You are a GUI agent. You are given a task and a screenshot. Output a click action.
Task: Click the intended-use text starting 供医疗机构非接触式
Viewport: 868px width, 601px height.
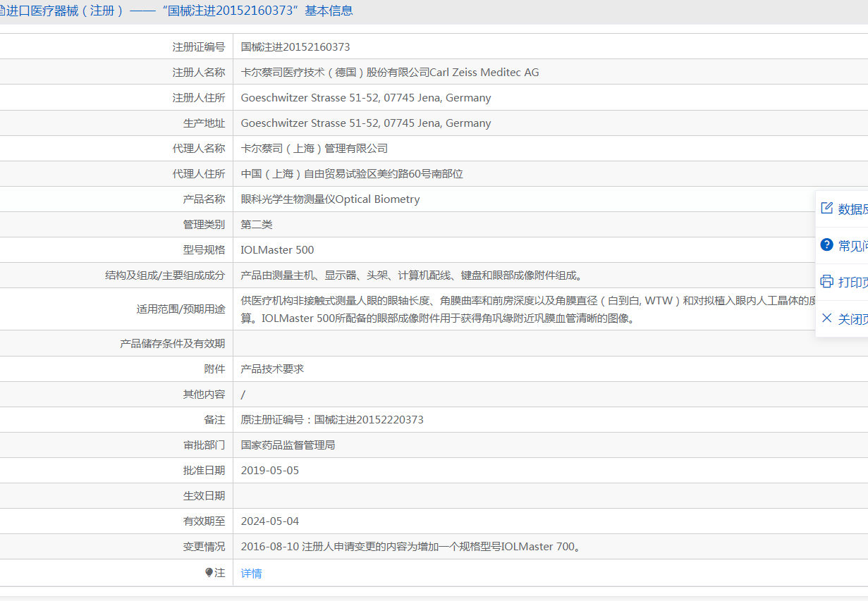(529, 309)
